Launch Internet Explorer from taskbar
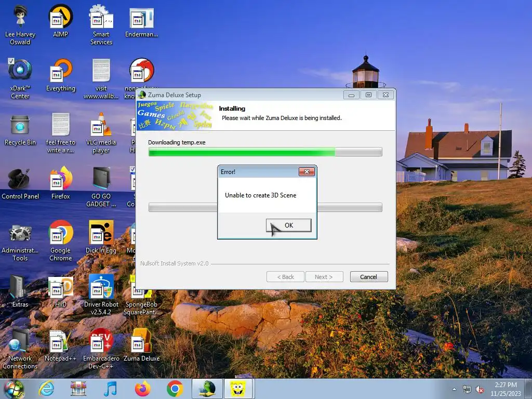 point(46,389)
